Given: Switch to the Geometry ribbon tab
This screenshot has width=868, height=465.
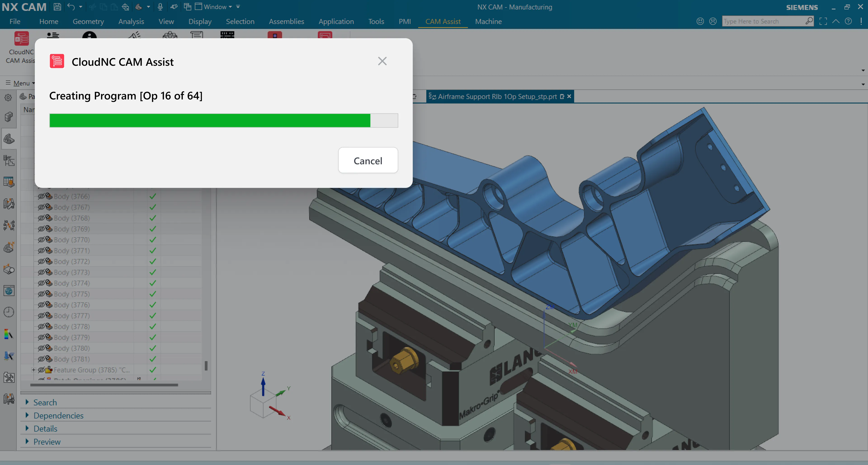Looking at the screenshot, I should pos(88,21).
